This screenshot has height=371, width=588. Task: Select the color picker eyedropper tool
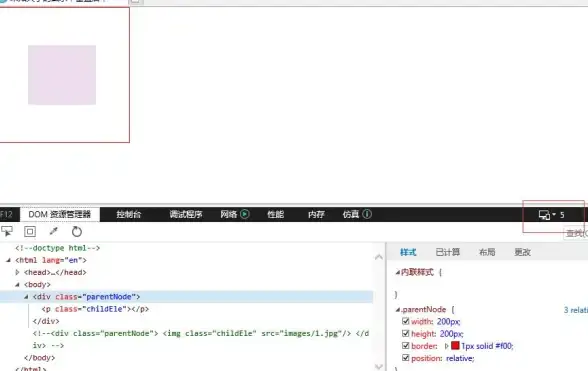pos(54,231)
